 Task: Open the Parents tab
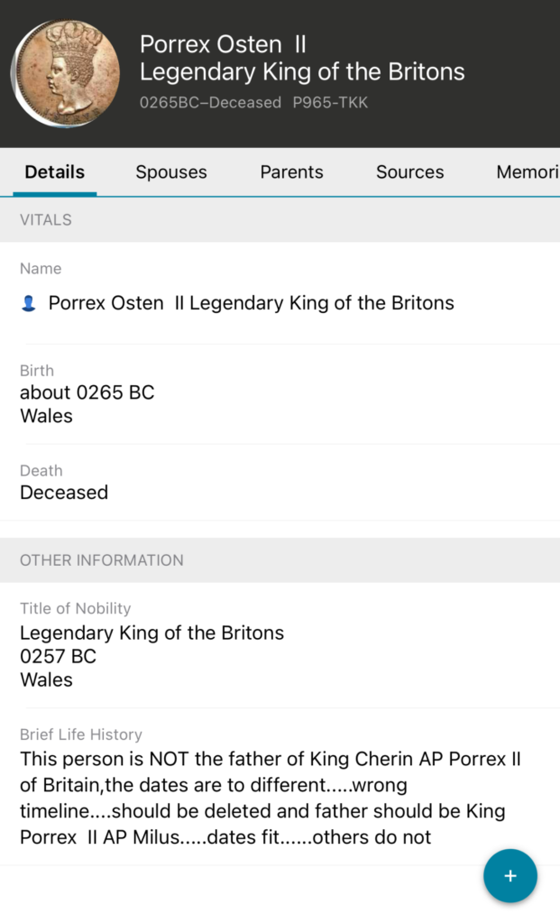pos(291,172)
